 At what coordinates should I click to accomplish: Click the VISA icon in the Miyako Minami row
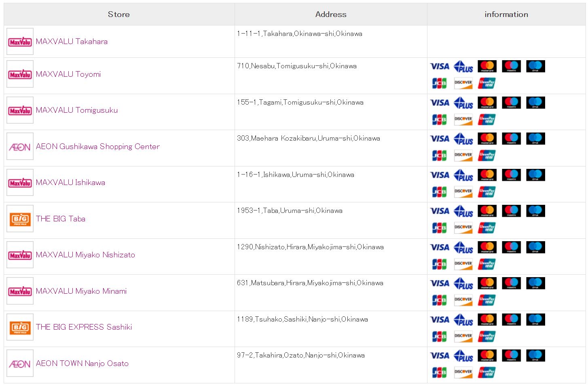click(440, 283)
